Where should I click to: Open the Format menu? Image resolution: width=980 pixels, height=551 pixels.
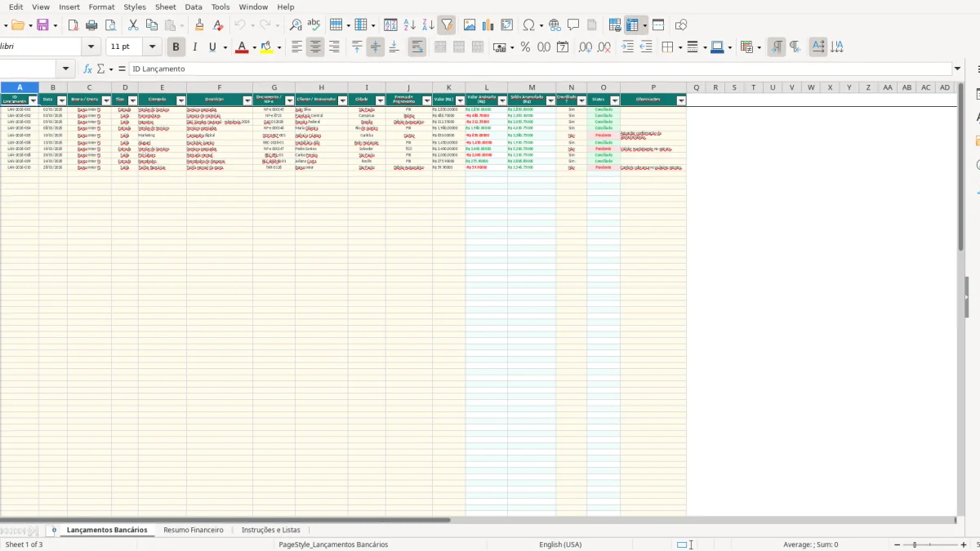(101, 7)
